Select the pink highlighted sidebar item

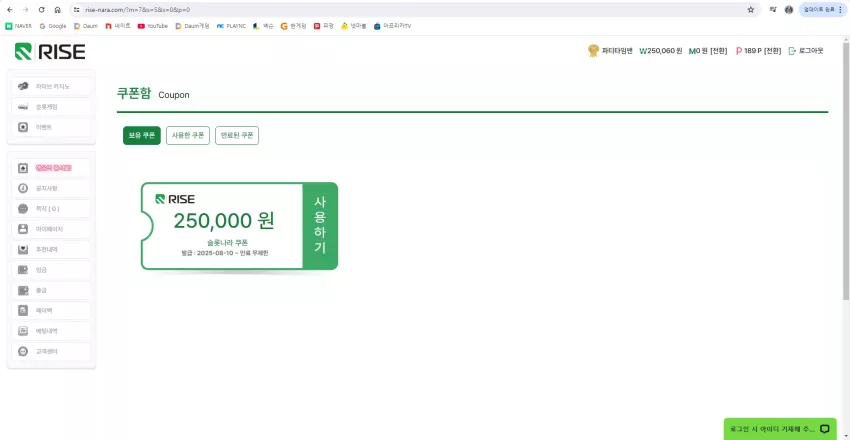(x=51, y=168)
